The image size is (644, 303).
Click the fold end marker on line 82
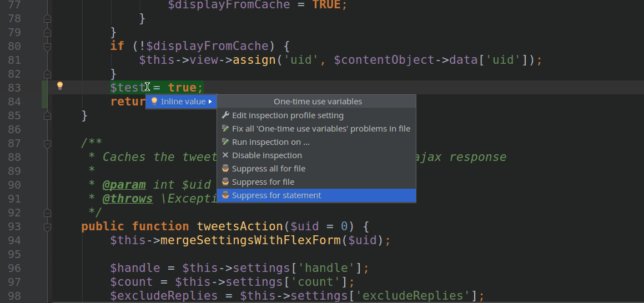tap(47, 74)
